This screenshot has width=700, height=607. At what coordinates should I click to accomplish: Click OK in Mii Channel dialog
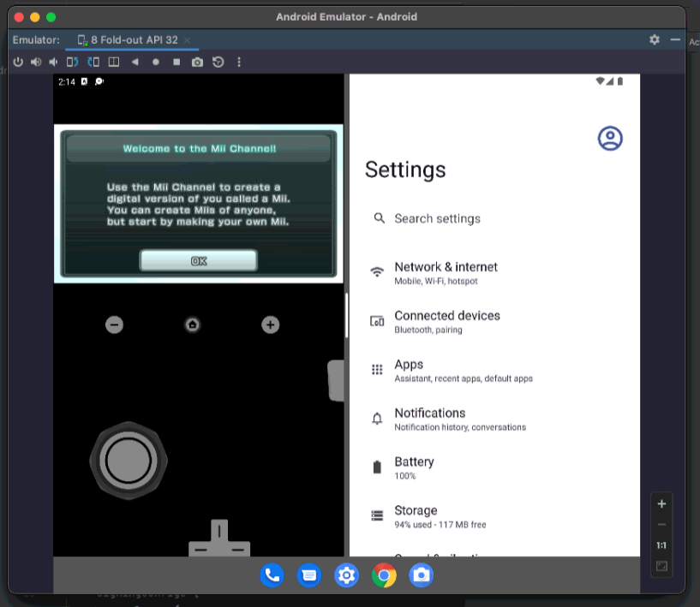pyautogui.click(x=199, y=260)
